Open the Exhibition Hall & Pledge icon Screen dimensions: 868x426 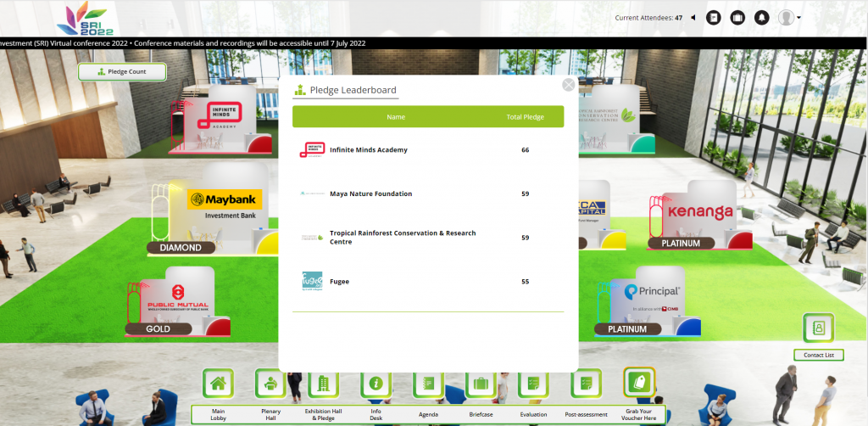tap(323, 384)
